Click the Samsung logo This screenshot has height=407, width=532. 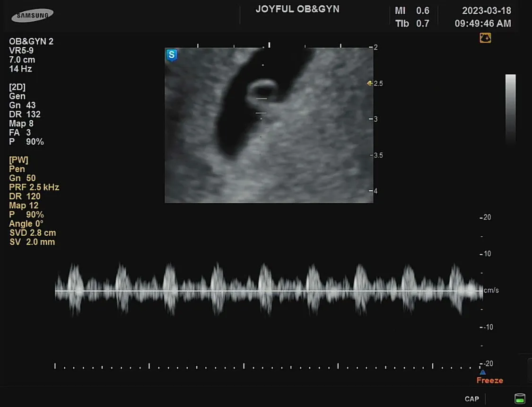click(32, 16)
